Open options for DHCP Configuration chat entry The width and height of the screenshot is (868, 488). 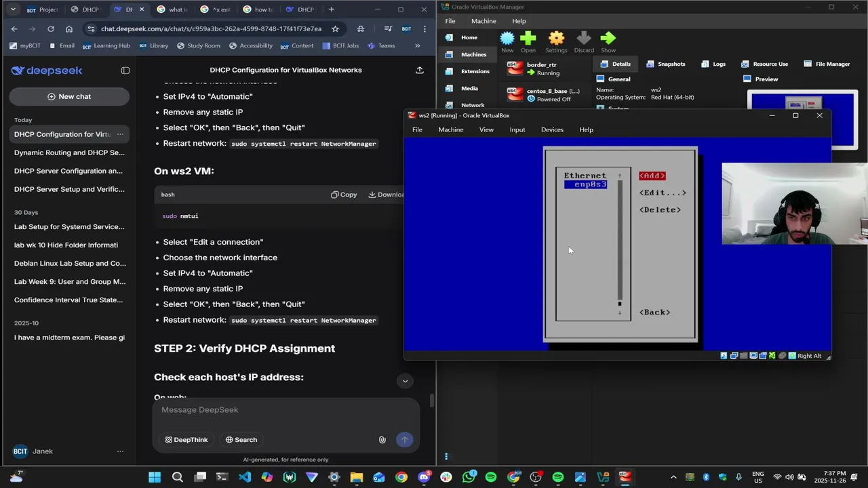click(120, 134)
